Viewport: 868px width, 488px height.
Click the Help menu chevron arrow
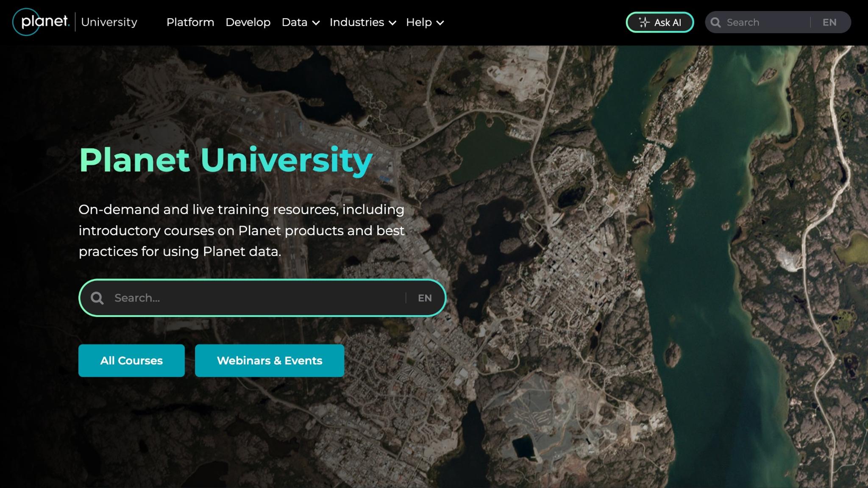pos(440,23)
